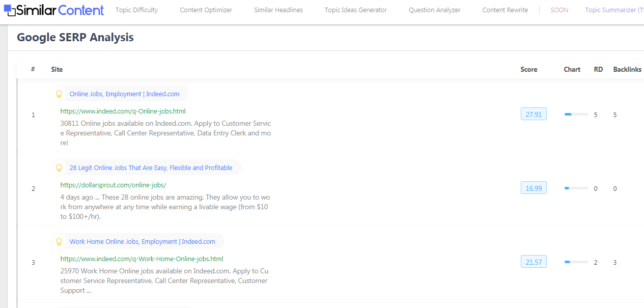Click rank number 1 in first row
This screenshot has width=644, height=308.
[34, 115]
